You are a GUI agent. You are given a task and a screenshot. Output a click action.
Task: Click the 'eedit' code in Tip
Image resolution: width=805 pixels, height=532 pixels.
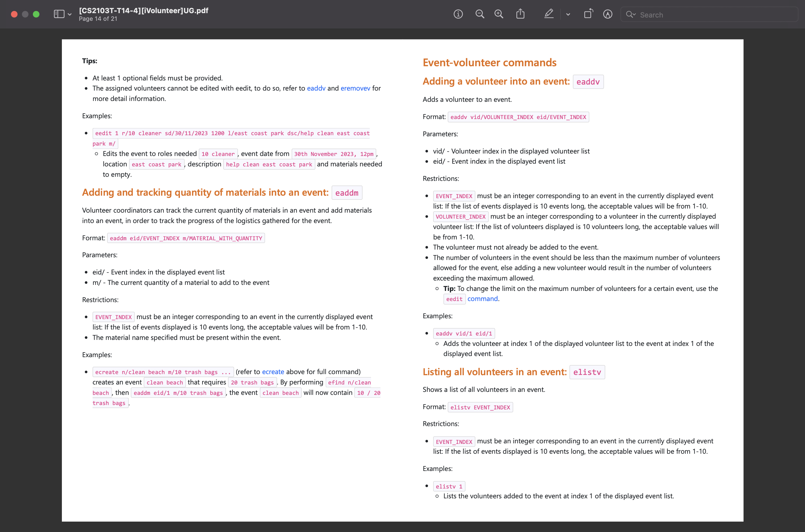click(454, 299)
